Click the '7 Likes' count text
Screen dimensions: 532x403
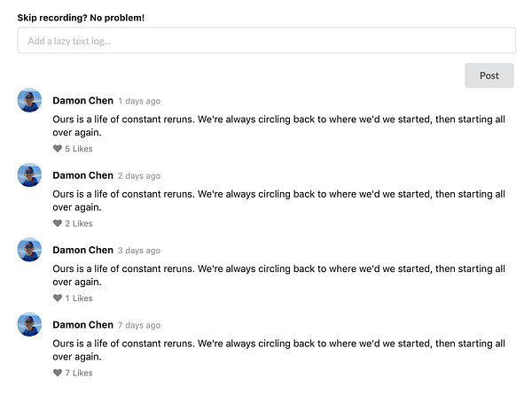click(79, 373)
